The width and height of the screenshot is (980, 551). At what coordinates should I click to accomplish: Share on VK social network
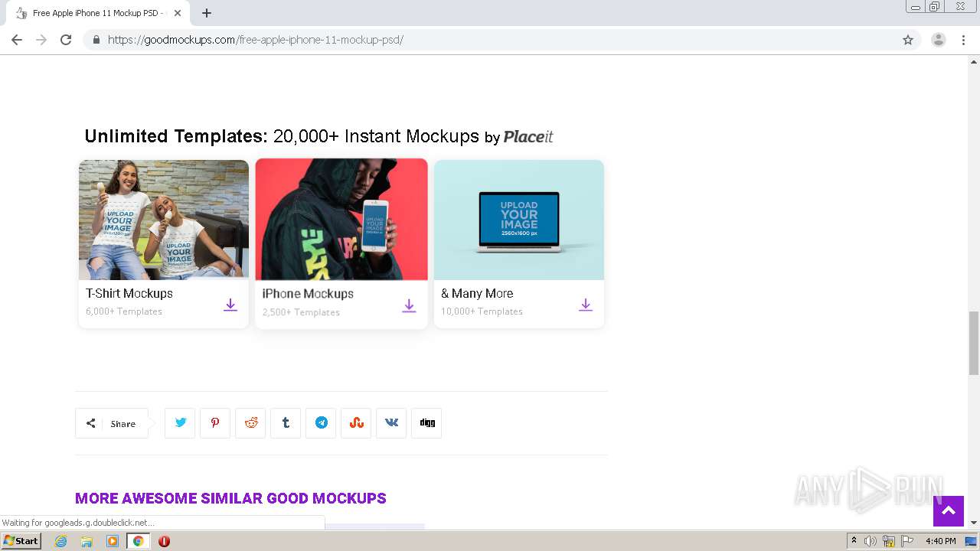pos(391,422)
